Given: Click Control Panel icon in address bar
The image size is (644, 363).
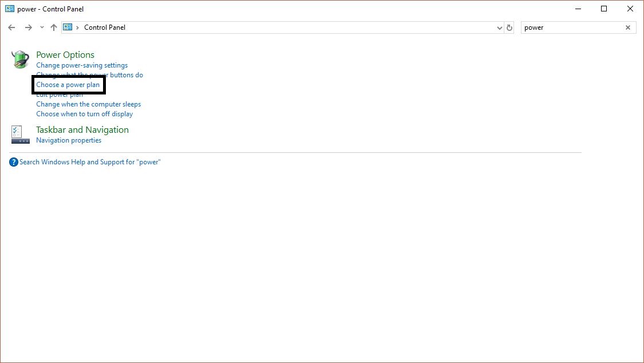Looking at the screenshot, I should (x=68, y=27).
